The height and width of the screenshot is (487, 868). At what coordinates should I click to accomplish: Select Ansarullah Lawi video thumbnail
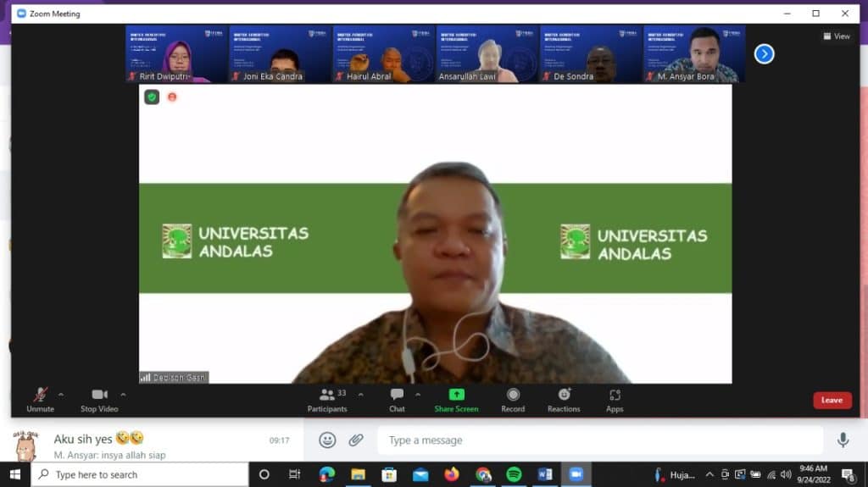click(x=487, y=54)
